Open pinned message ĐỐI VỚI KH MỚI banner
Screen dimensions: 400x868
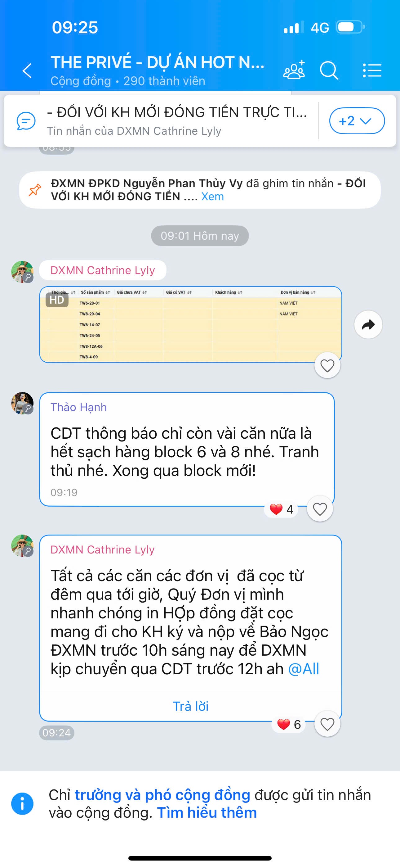tap(177, 121)
